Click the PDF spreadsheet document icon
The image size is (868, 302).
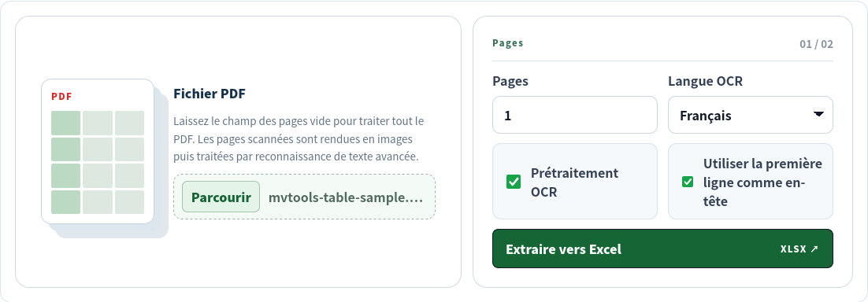click(104, 159)
